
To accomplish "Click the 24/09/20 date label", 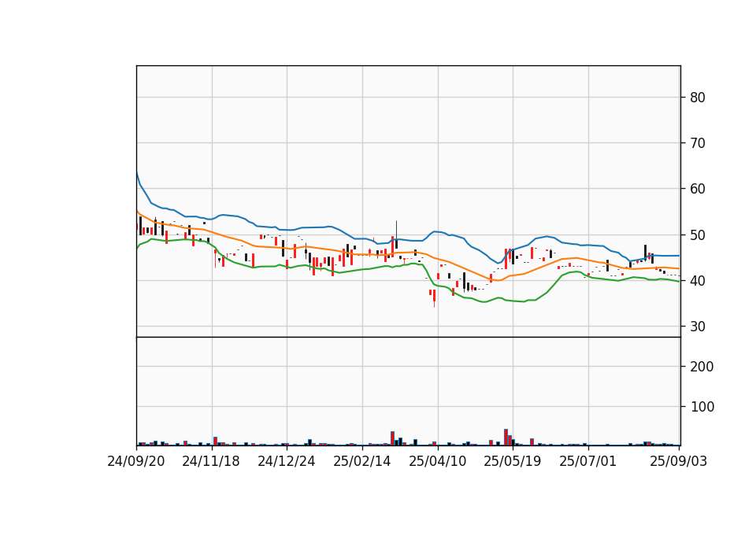I will (136, 461).
